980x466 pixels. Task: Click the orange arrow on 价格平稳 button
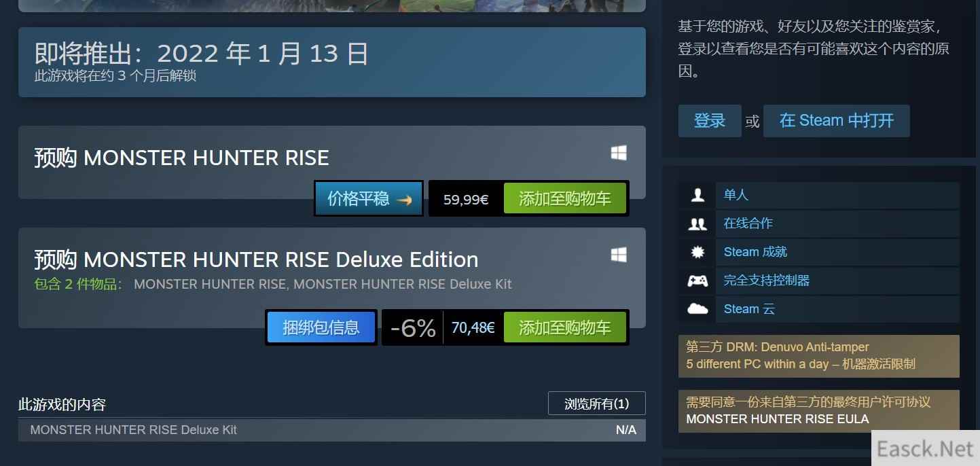click(x=404, y=199)
